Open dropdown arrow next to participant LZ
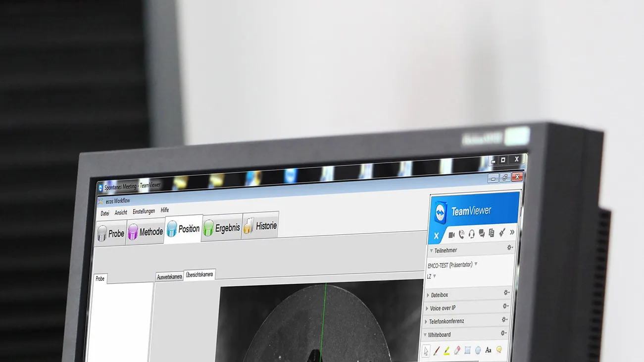This screenshot has width=644, height=362. pos(435,276)
